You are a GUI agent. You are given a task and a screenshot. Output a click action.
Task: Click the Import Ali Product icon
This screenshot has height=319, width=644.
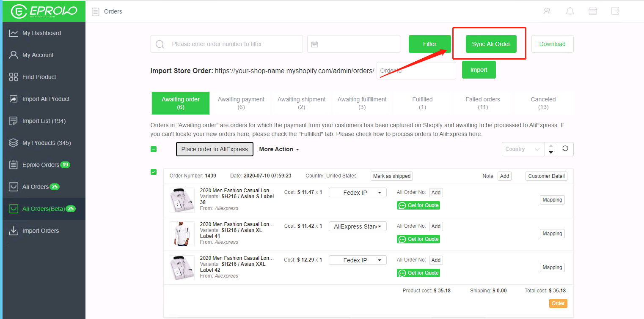click(x=14, y=99)
